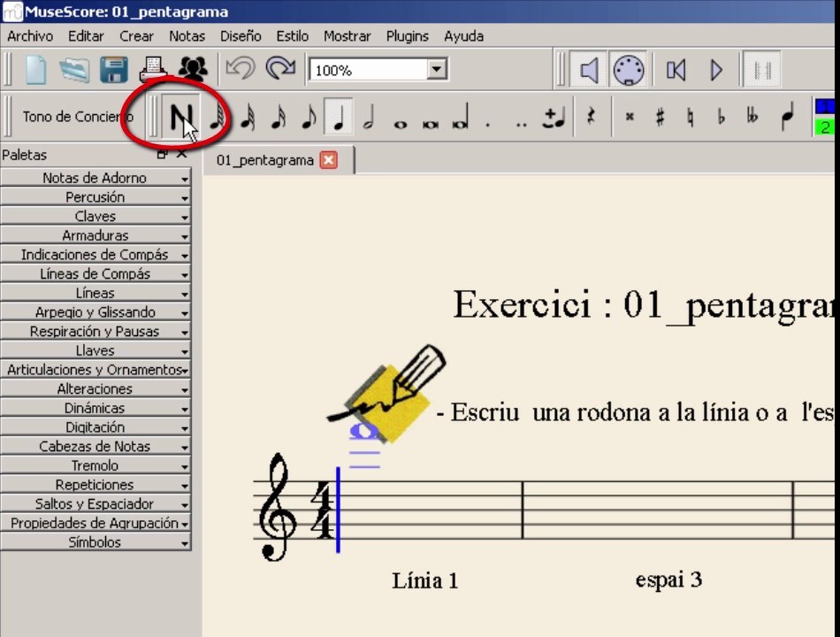Open the Editar menu

(86, 36)
